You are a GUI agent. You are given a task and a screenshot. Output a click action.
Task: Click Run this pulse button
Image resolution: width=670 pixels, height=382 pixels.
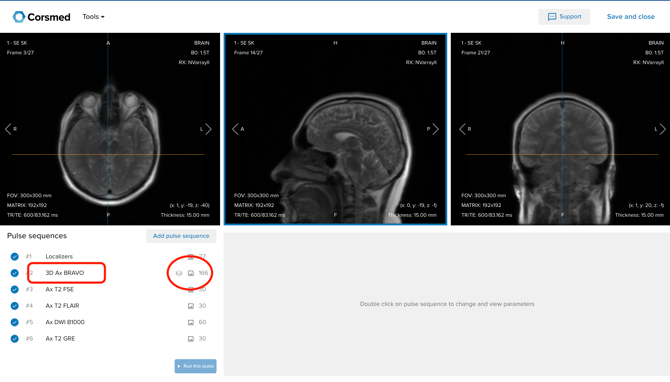tap(195, 366)
